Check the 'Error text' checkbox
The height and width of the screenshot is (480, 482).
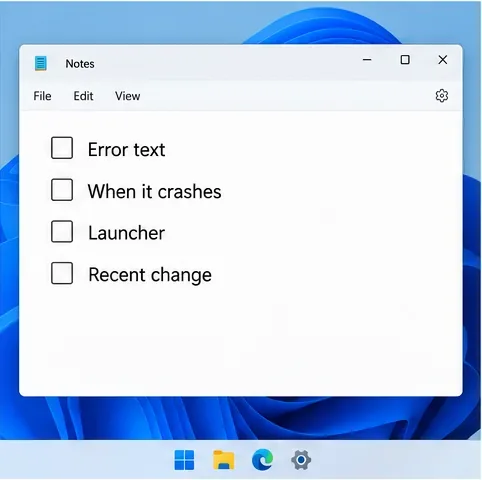pos(62,148)
